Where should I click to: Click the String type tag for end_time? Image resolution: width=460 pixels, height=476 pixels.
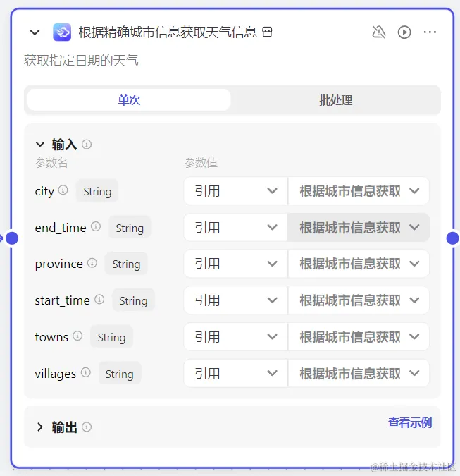click(130, 228)
